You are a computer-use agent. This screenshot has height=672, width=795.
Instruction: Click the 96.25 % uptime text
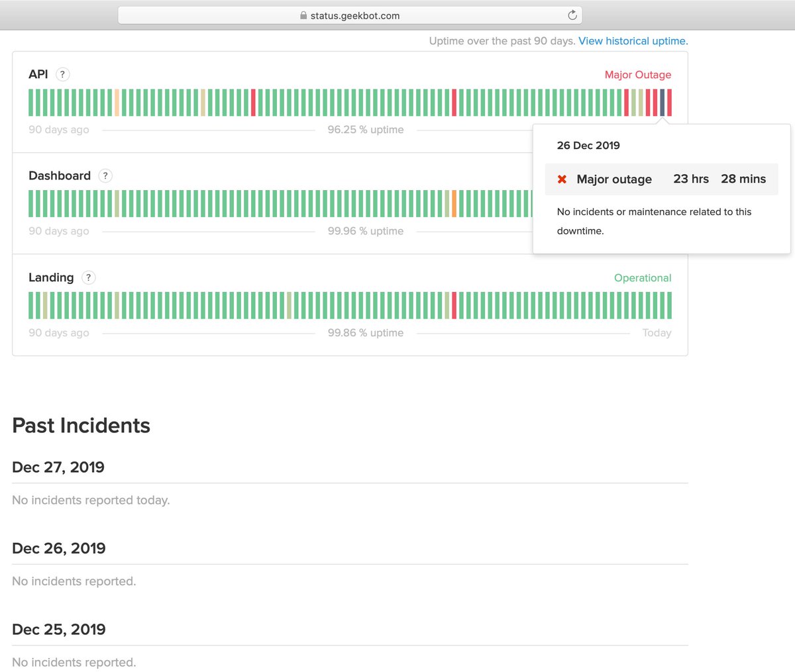tap(366, 130)
